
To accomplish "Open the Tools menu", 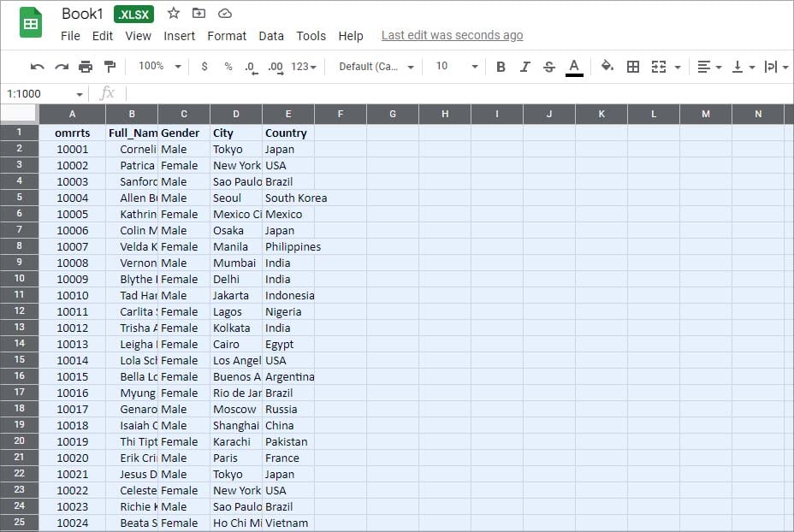I will pyautogui.click(x=311, y=36).
